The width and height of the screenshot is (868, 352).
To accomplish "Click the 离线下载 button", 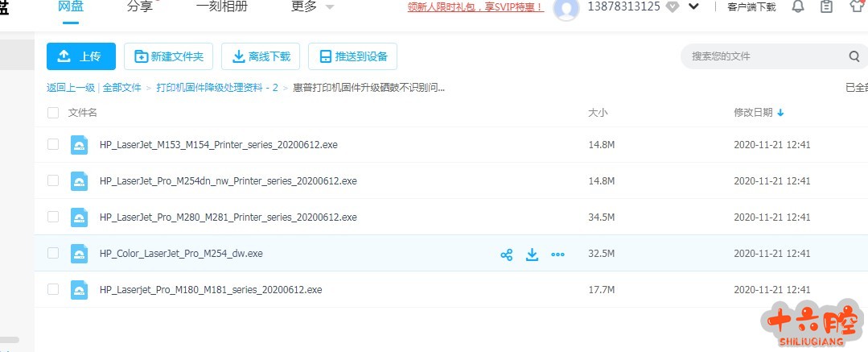I will pos(261,56).
